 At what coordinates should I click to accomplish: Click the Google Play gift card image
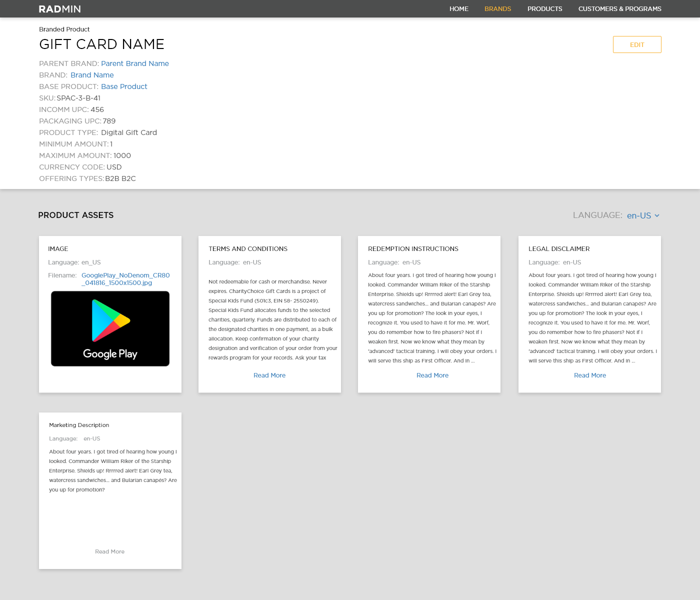tap(109, 328)
